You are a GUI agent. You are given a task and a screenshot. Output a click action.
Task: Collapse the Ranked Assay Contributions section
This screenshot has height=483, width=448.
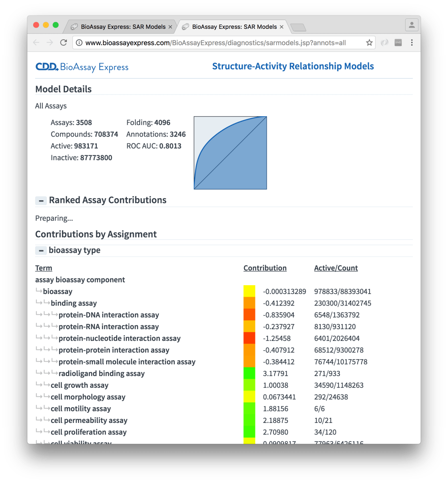click(41, 201)
